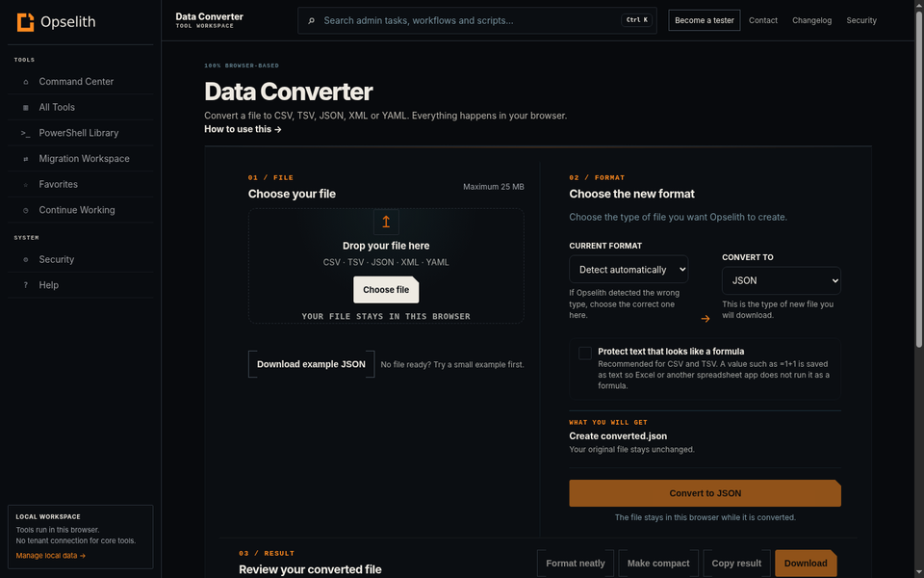Click the orange Download button
Screen dimensions: 924x578
806,564
